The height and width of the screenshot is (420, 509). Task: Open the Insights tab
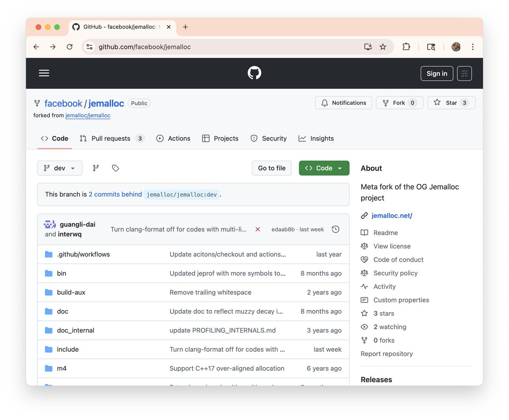tap(316, 138)
